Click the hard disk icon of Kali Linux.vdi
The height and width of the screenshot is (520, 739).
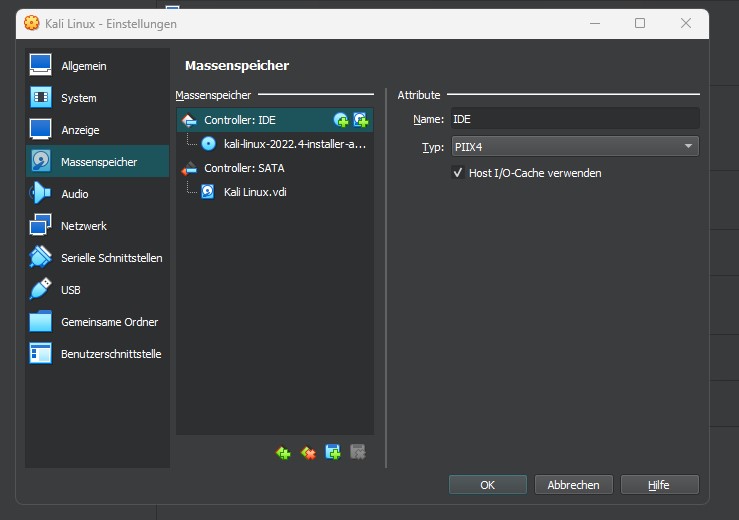pos(208,192)
